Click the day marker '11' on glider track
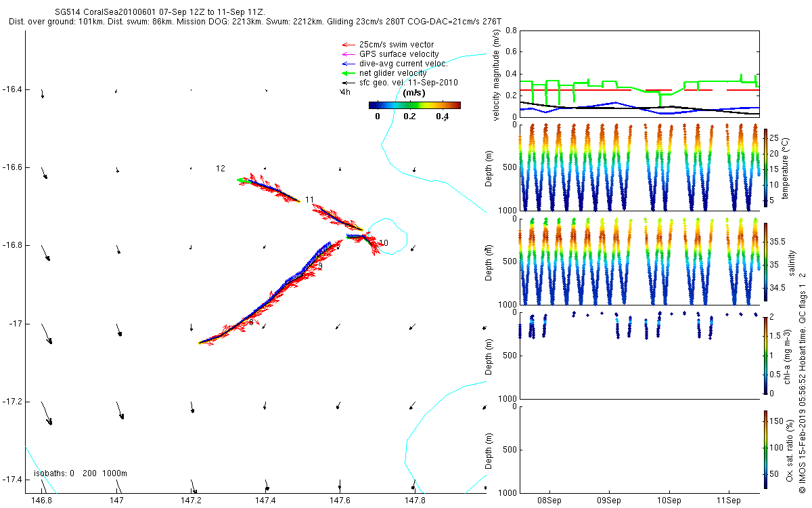812x508 pixels. coord(310,200)
